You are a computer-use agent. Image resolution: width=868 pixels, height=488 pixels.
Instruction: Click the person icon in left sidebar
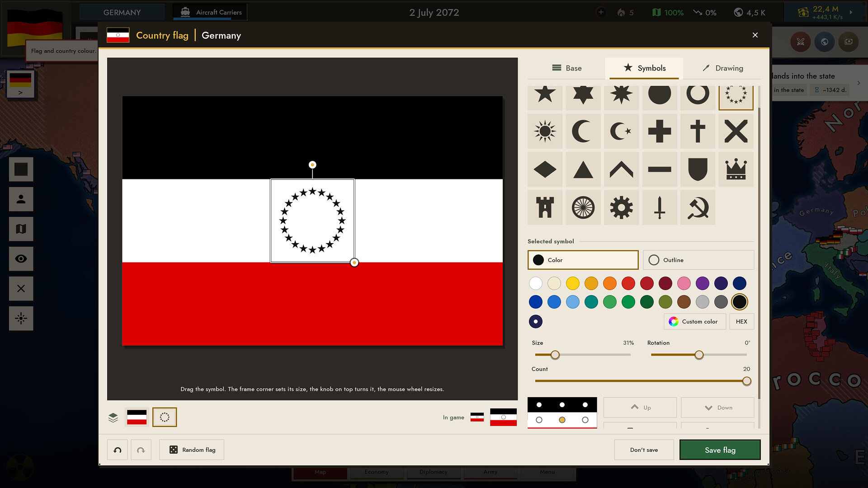pyautogui.click(x=21, y=199)
